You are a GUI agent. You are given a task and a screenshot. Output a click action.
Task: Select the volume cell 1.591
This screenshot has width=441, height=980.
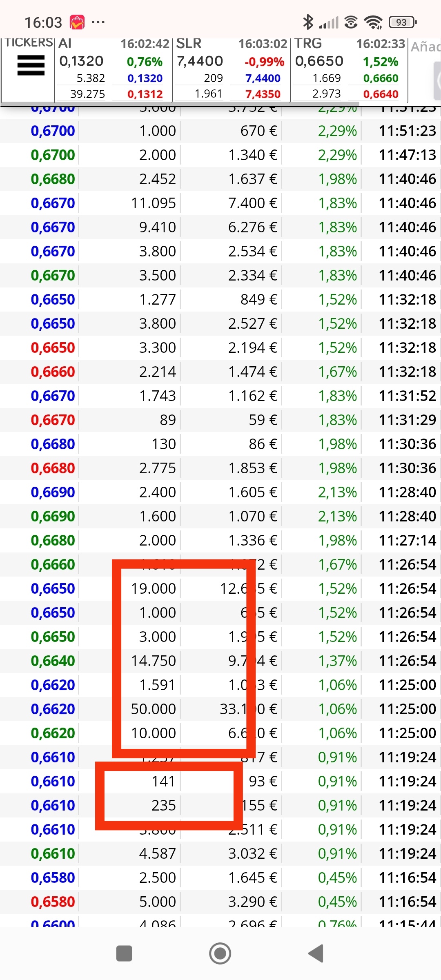158,685
